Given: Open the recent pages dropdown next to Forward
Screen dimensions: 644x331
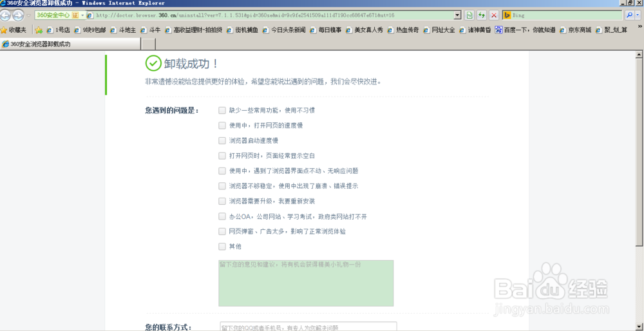Looking at the screenshot, I should 28,15.
